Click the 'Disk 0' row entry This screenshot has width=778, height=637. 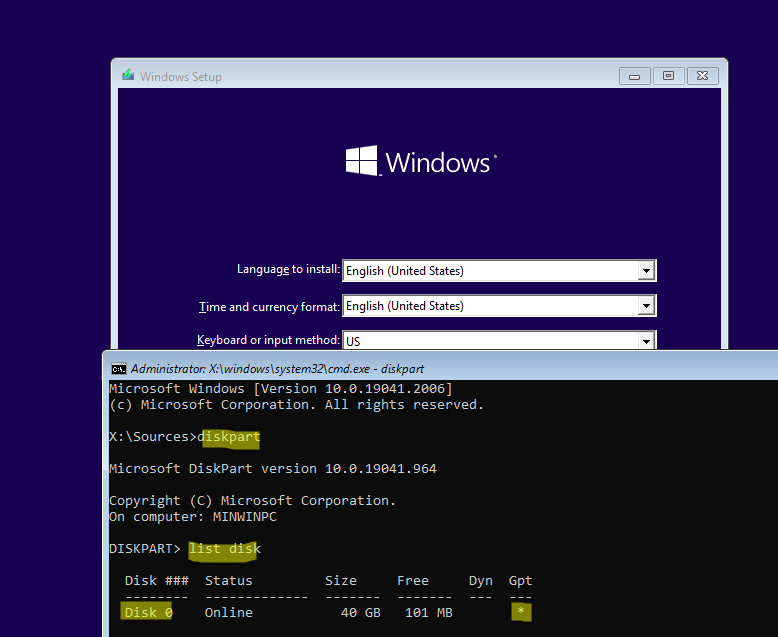pos(148,613)
